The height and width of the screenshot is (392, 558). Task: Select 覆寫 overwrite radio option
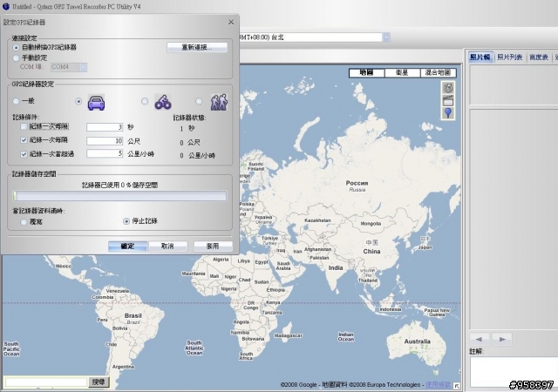coord(24,222)
